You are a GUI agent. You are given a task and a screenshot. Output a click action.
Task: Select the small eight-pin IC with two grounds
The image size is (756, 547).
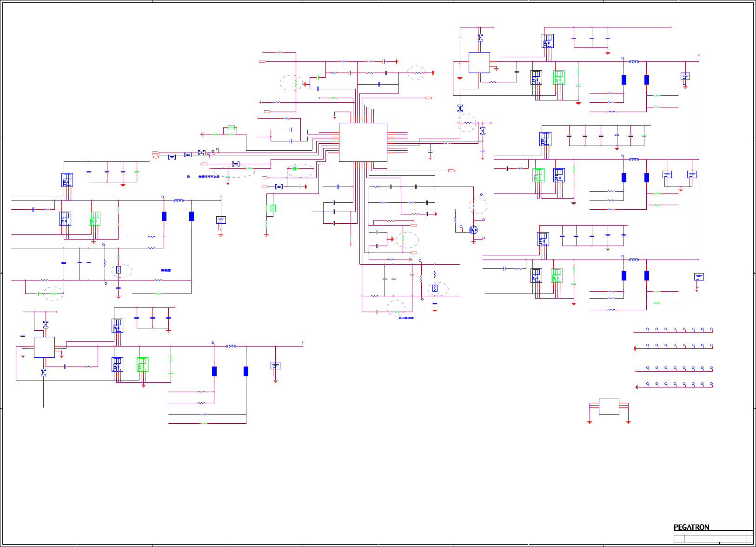point(609,407)
